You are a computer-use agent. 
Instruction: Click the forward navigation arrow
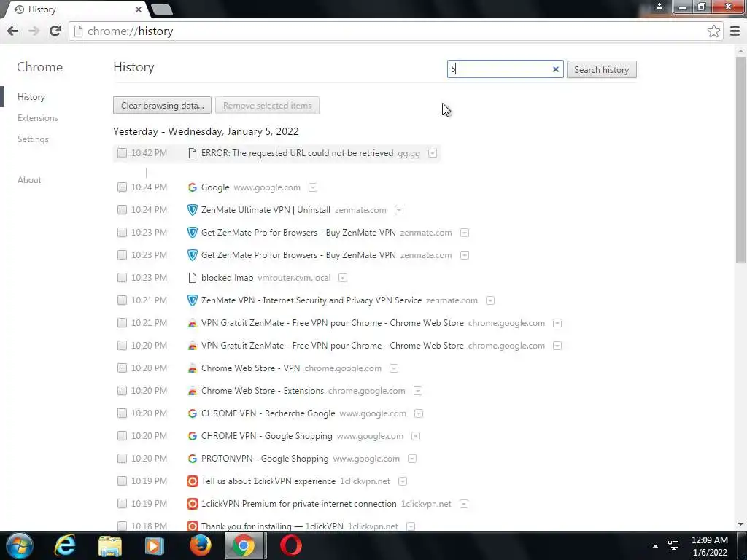tap(34, 31)
